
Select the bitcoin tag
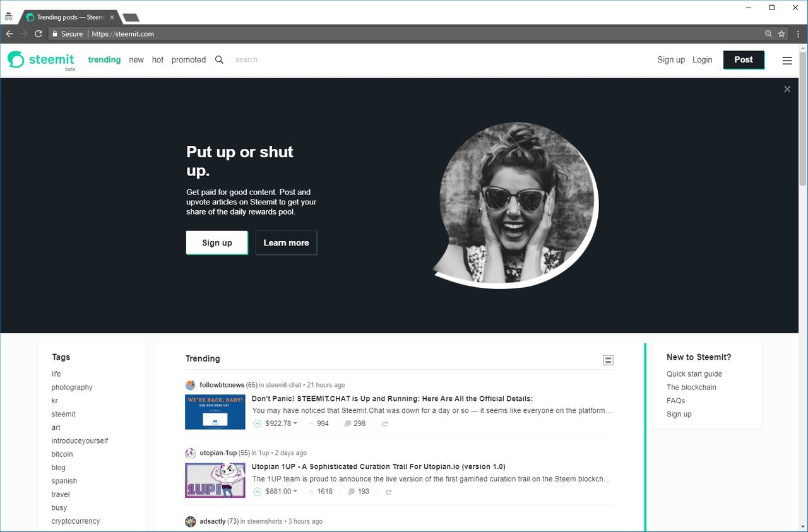[62, 454]
